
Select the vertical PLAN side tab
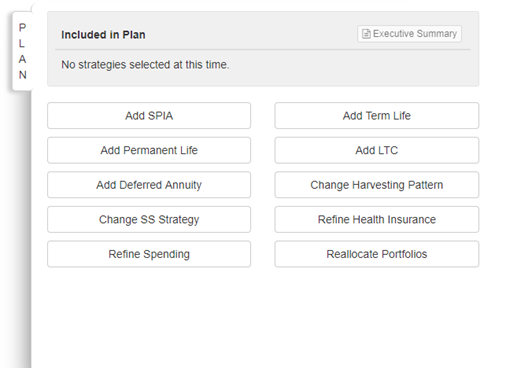[22, 51]
